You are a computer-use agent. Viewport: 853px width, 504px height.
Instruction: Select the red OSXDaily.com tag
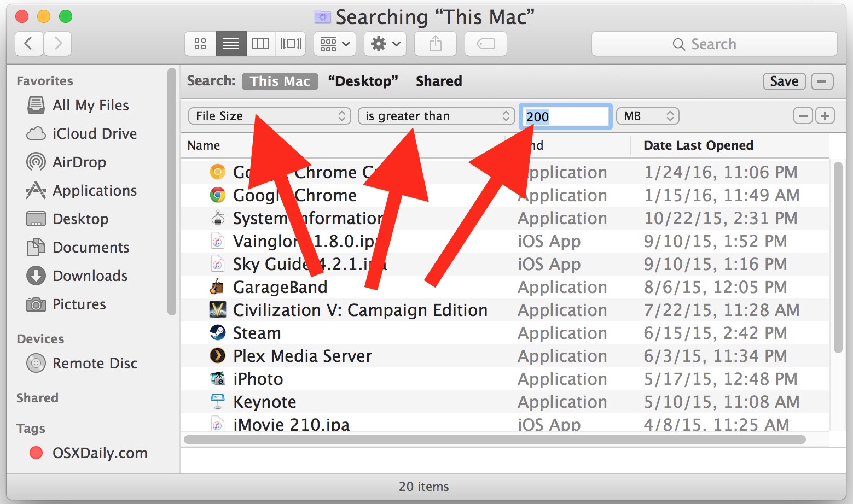point(99,453)
